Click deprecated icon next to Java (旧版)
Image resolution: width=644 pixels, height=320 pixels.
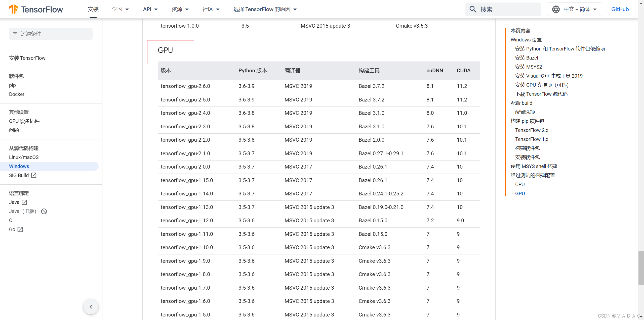44,211
